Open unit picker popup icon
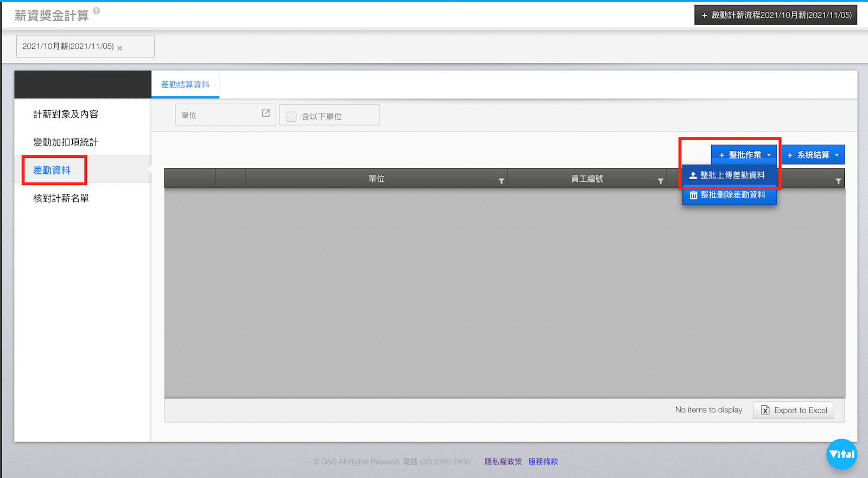This screenshot has height=478, width=868. (265, 114)
